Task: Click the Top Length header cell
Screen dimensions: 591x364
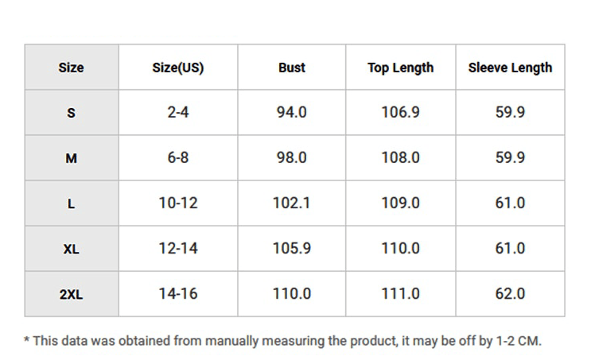Action: (x=400, y=68)
